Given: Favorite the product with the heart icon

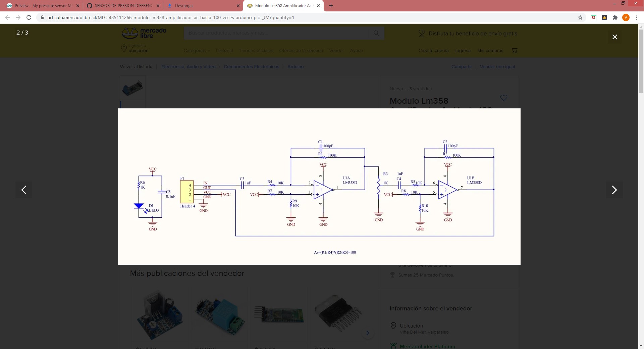Looking at the screenshot, I should 504,98.
